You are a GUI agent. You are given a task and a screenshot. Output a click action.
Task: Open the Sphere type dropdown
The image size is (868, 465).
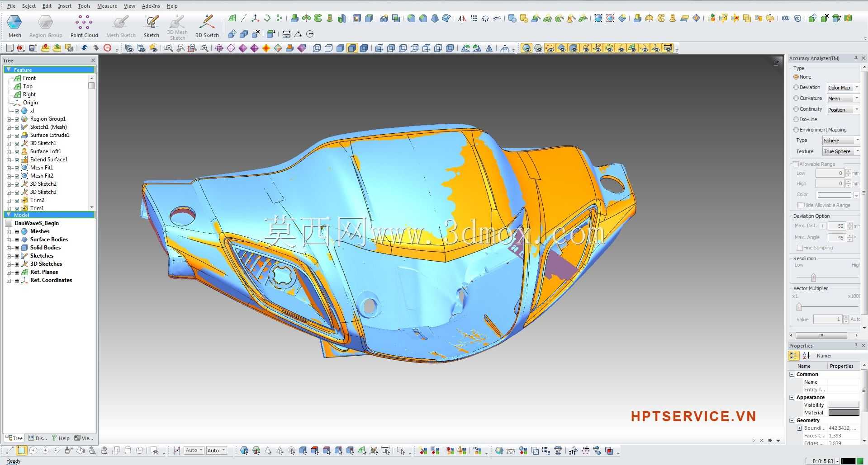point(841,141)
